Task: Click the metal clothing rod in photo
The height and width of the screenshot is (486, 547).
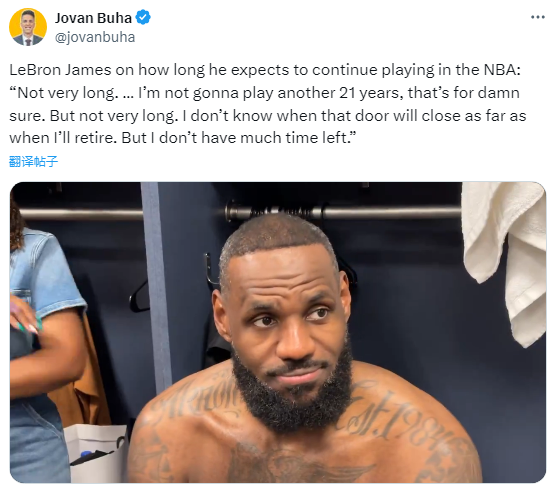Action: (344, 212)
